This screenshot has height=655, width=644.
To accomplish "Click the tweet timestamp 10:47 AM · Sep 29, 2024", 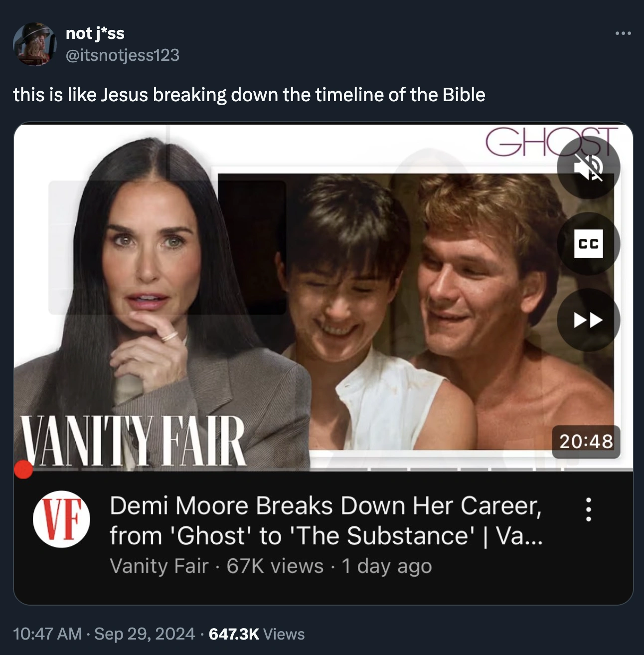I will [104, 634].
